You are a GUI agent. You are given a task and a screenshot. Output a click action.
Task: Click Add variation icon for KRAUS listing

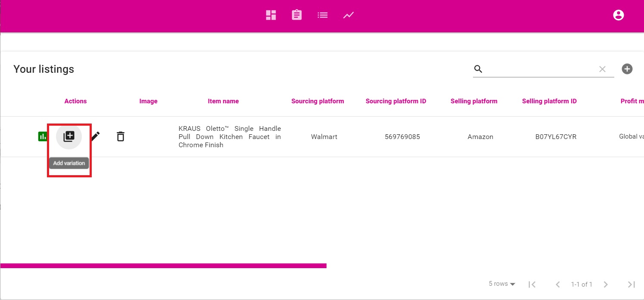tap(69, 136)
